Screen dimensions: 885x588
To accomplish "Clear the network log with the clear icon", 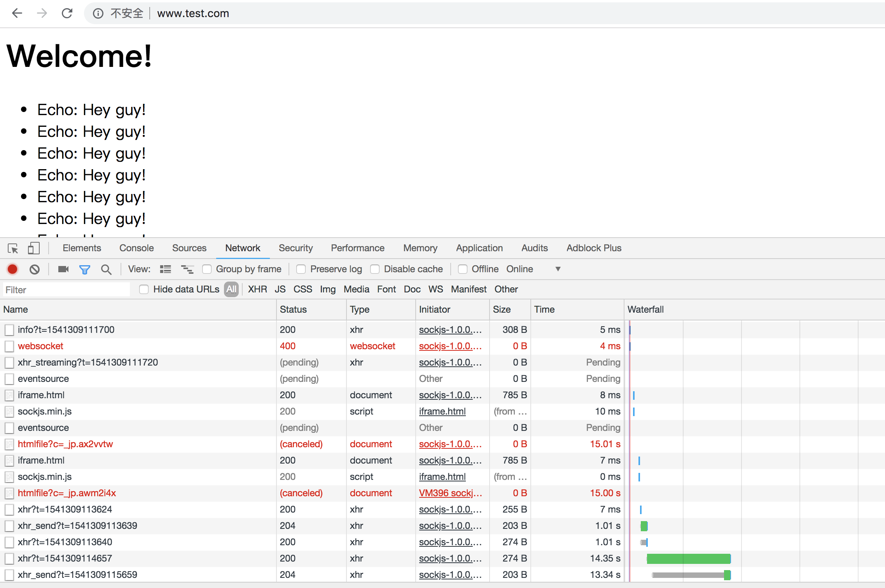I will [35, 269].
